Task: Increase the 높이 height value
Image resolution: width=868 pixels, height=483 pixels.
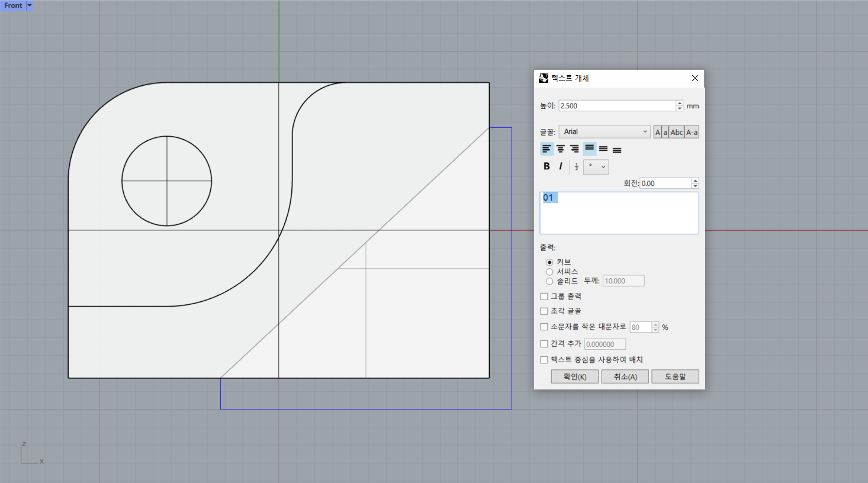Action: click(680, 103)
